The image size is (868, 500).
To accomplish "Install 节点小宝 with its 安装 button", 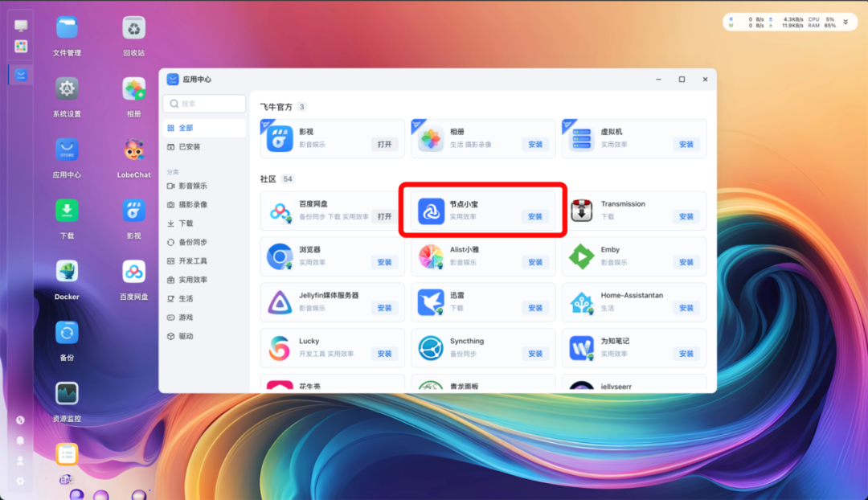I will click(x=535, y=216).
